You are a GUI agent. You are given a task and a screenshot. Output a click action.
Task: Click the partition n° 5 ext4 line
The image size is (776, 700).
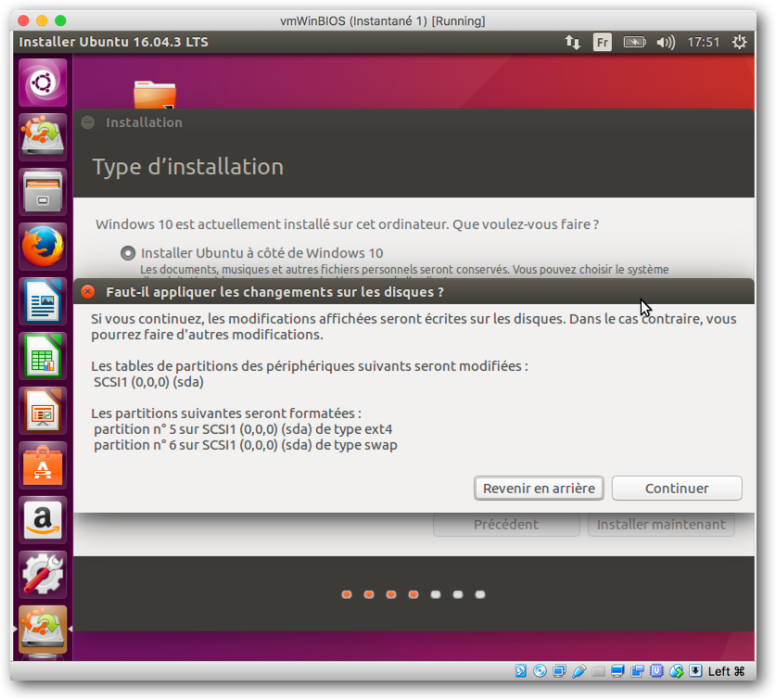click(x=243, y=428)
